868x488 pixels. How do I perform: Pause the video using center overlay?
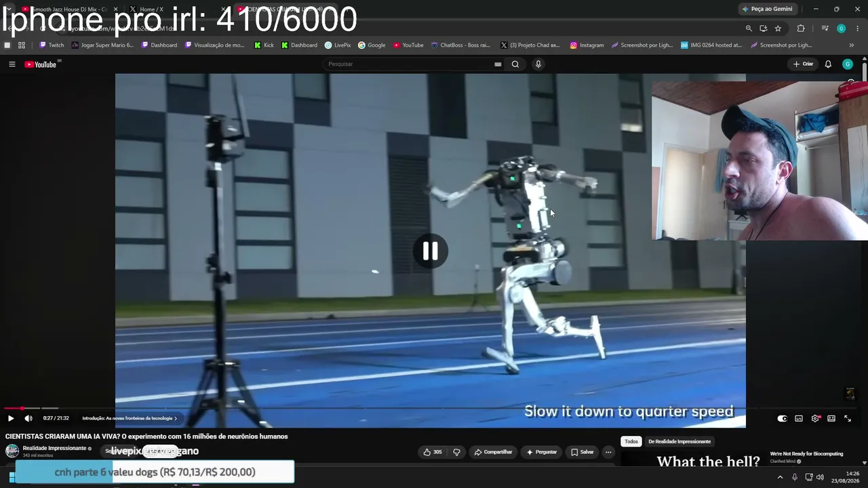click(x=431, y=251)
